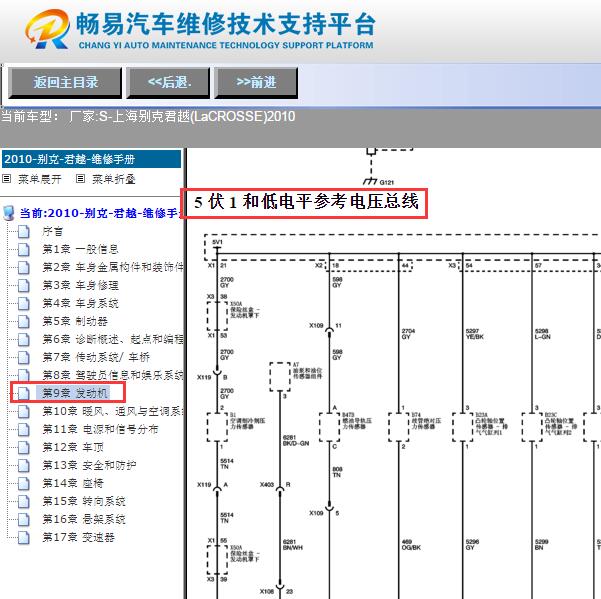The image size is (601, 599).
Task: Collapse all menus with 菜单折叠
Action: click(x=114, y=179)
